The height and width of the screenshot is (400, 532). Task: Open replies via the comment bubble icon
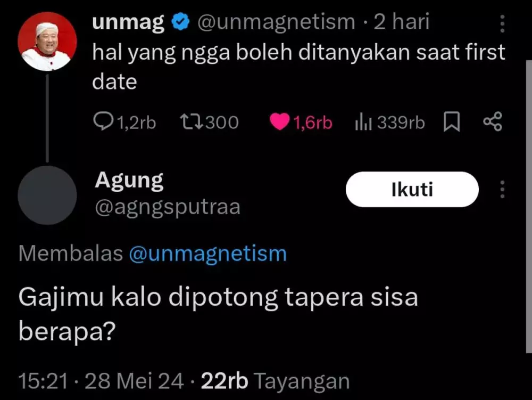pyautogui.click(x=105, y=121)
